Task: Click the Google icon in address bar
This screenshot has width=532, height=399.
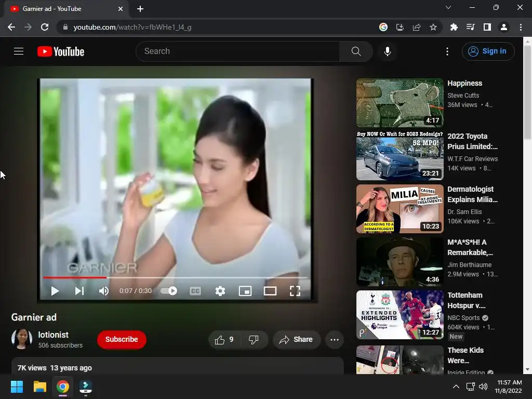Action: (383, 27)
